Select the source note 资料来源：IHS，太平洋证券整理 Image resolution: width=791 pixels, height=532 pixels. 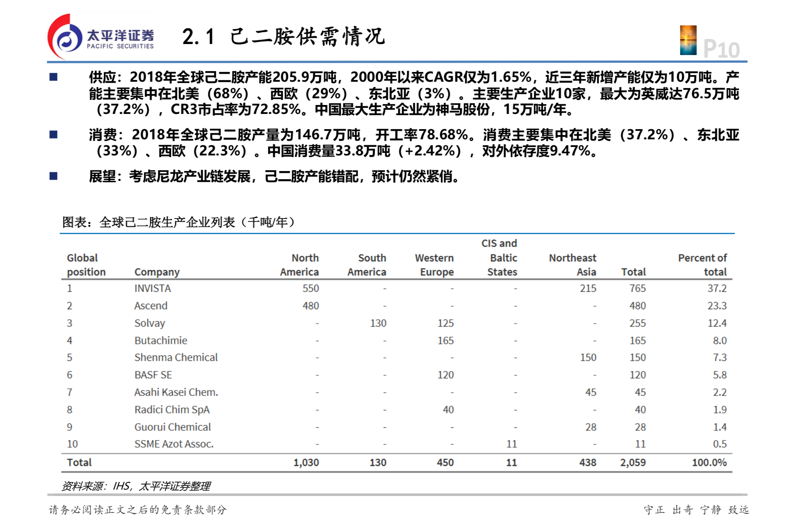[136, 486]
